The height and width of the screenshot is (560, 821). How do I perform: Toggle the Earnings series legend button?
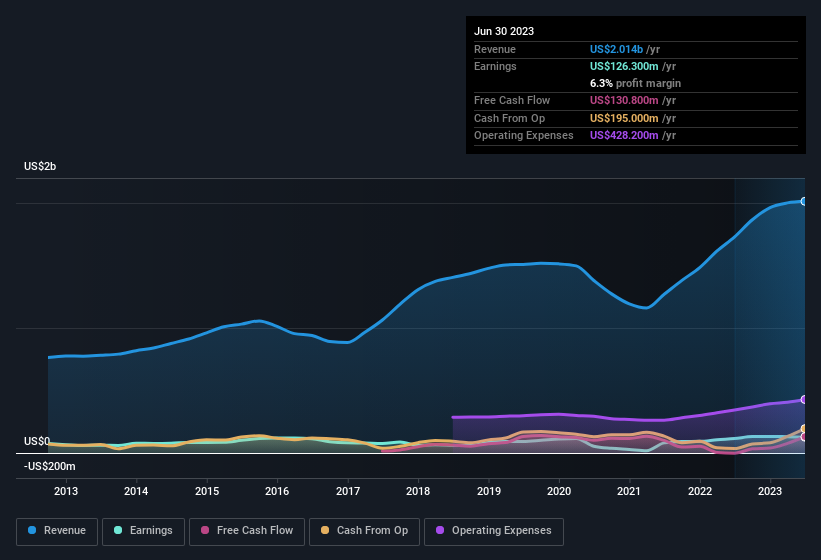pyautogui.click(x=143, y=531)
